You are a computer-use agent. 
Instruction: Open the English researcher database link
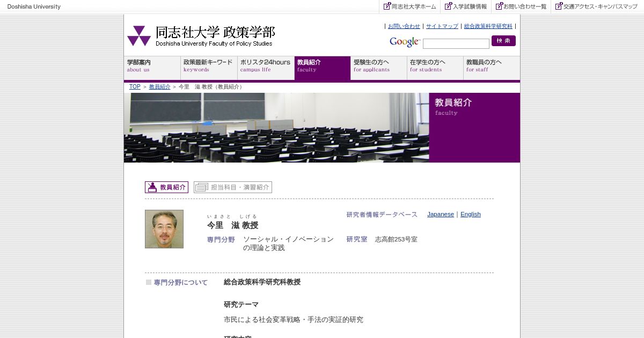pyautogui.click(x=471, y=214)
